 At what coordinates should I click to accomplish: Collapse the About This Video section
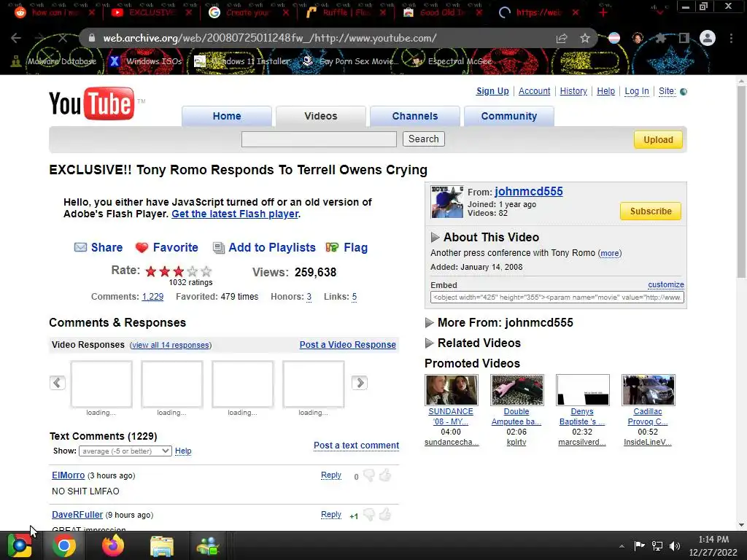tap(435, 237)
